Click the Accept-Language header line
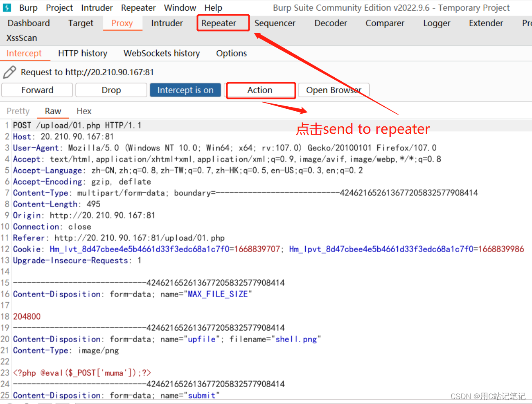Screen dimensions: 532x404 188,171
